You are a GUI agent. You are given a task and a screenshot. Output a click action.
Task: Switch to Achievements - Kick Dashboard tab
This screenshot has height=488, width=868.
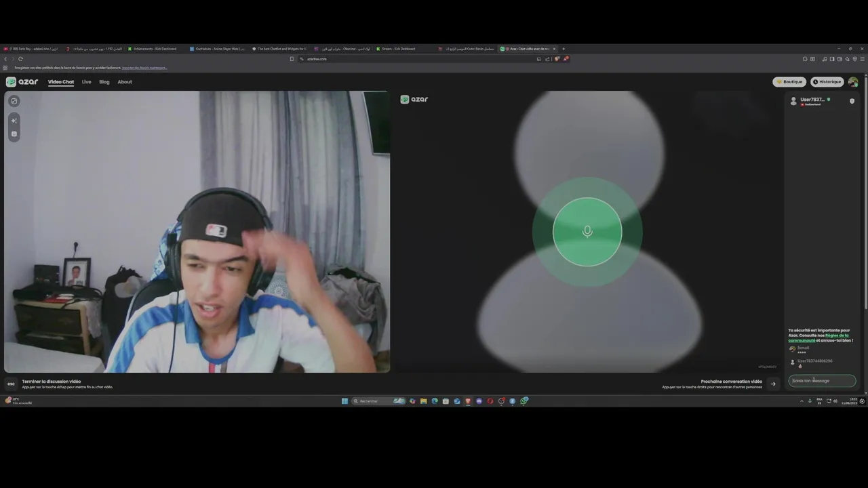coord(155,49)
